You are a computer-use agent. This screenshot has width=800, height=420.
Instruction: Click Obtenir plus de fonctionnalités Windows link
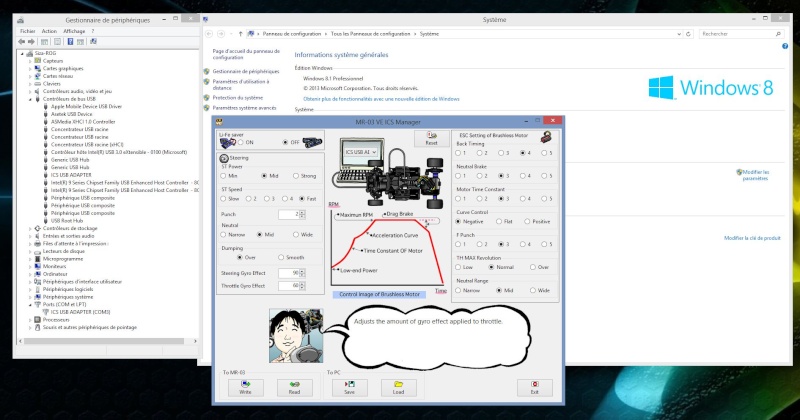[381, 99]
